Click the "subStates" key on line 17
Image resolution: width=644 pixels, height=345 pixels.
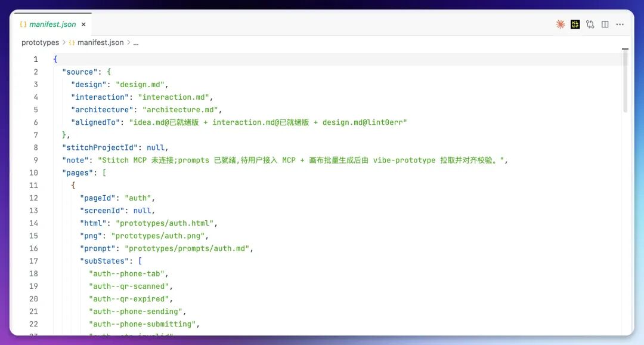[x=104, y=261]
